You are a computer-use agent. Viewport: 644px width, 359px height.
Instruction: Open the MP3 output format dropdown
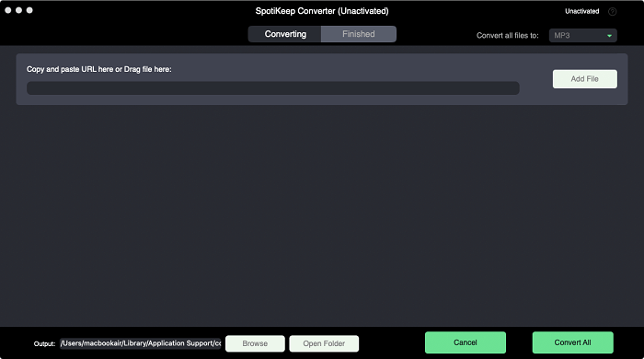tap(582, 35)
